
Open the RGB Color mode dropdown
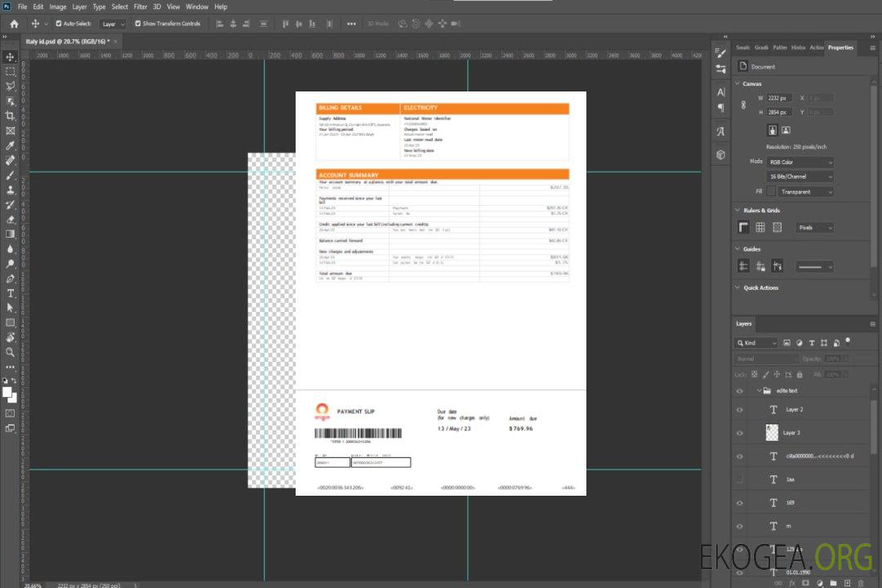[x=800, y=162]
